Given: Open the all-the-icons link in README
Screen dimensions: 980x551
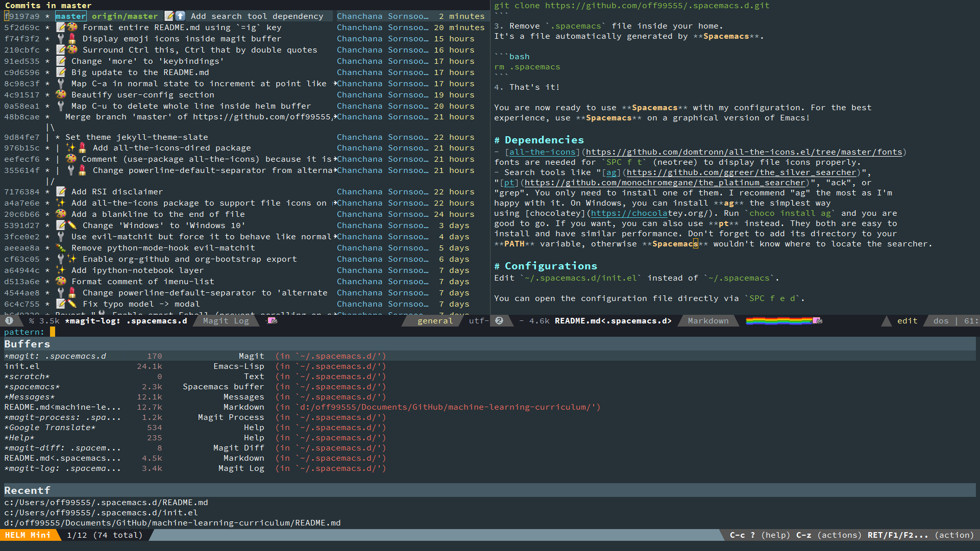Looking at the screenshot, I should pos(543,152).
